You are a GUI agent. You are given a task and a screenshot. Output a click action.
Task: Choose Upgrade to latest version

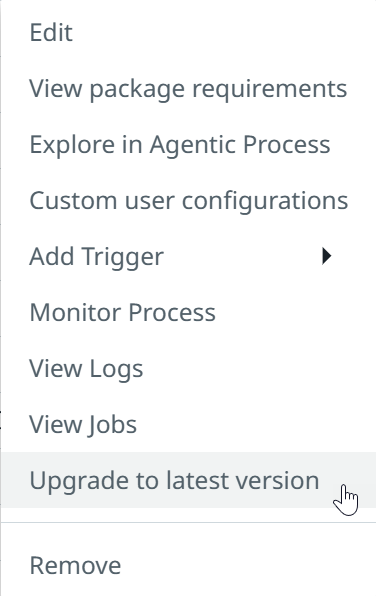(x=188, y=480)
